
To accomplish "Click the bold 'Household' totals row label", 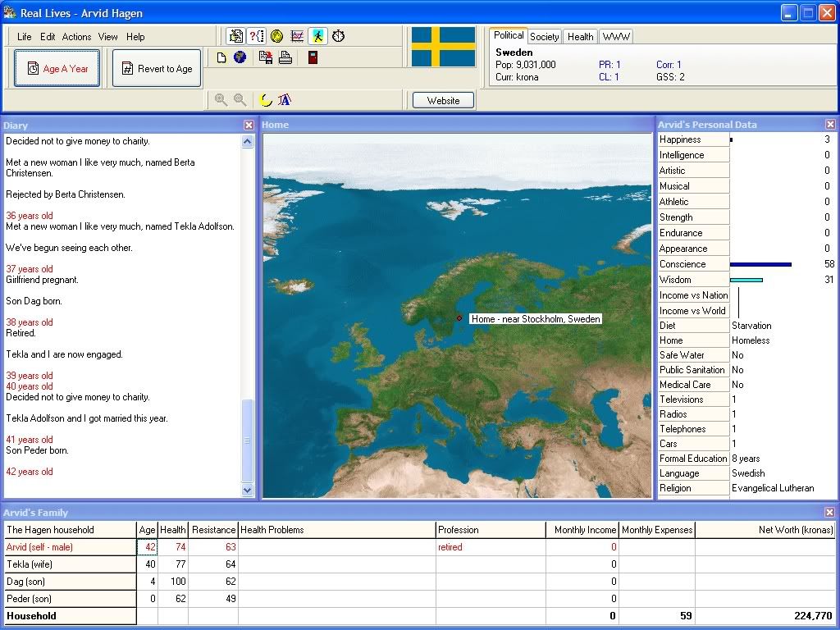I will (70, 616).
